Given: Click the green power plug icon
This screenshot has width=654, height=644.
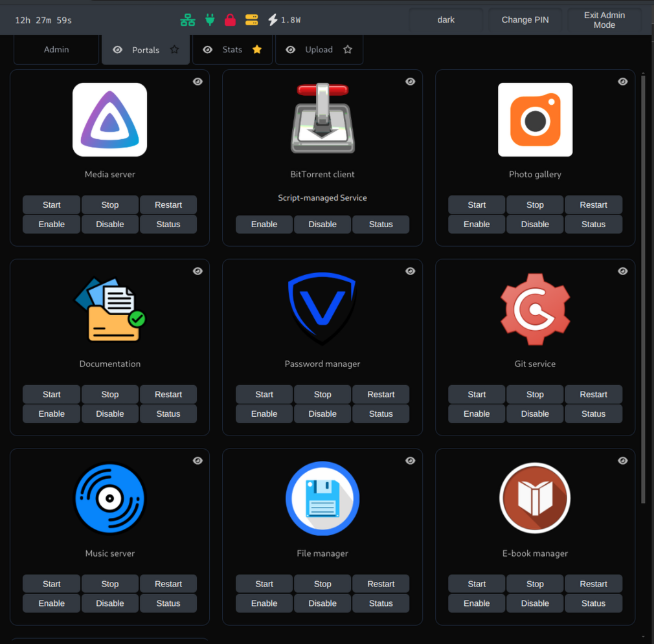Looking at the screenshot, I should tap(210, 19).
